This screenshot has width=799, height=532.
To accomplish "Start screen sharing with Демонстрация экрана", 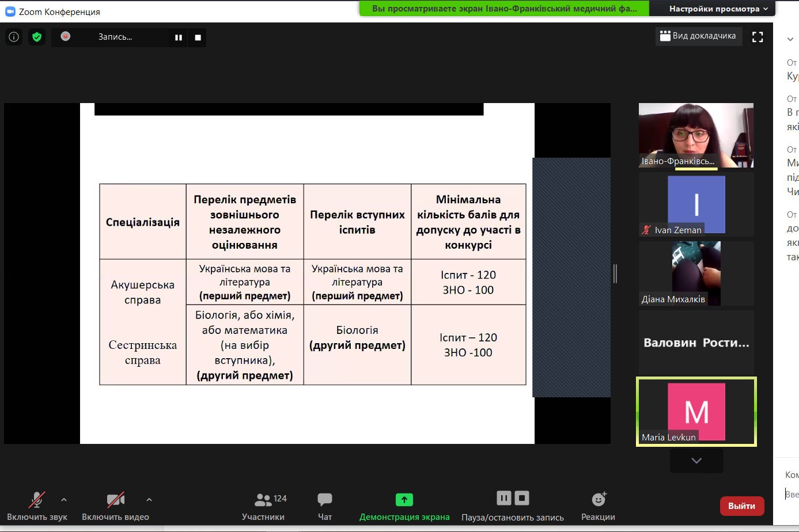I will click(404, 506).
